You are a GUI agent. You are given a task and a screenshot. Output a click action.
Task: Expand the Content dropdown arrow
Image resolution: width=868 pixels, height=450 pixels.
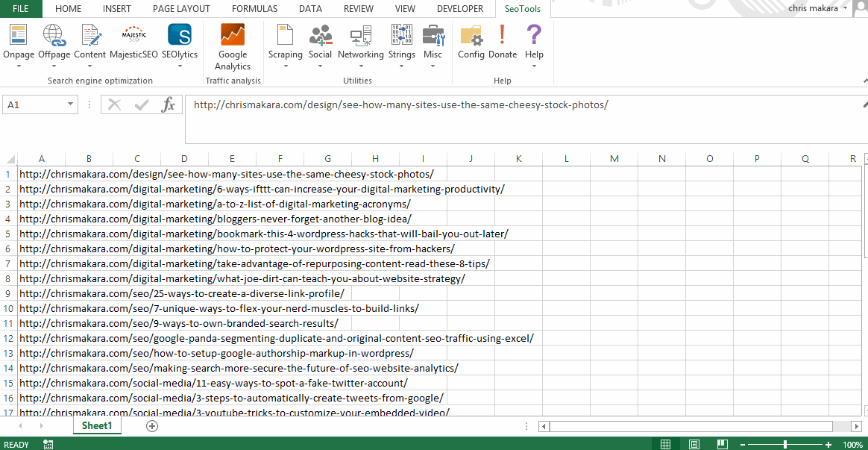(89, 66)
